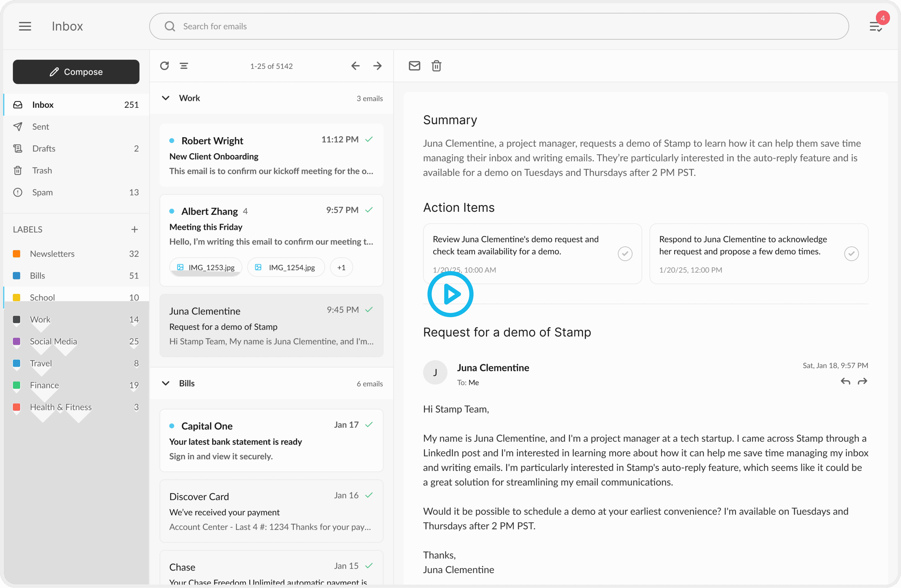Click the Compose button
Image resolution: width=901 pixels, height=588 pixels.
[76, 72]
